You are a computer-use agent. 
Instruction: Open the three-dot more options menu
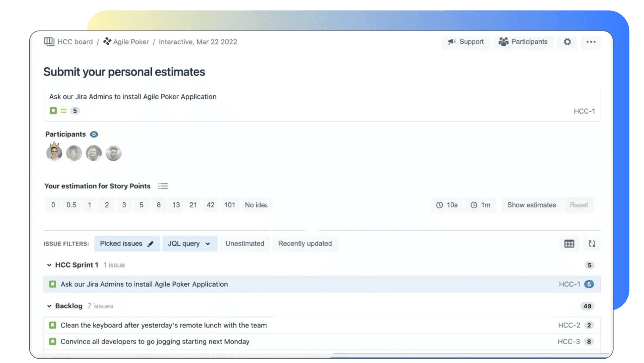[591, 42]
